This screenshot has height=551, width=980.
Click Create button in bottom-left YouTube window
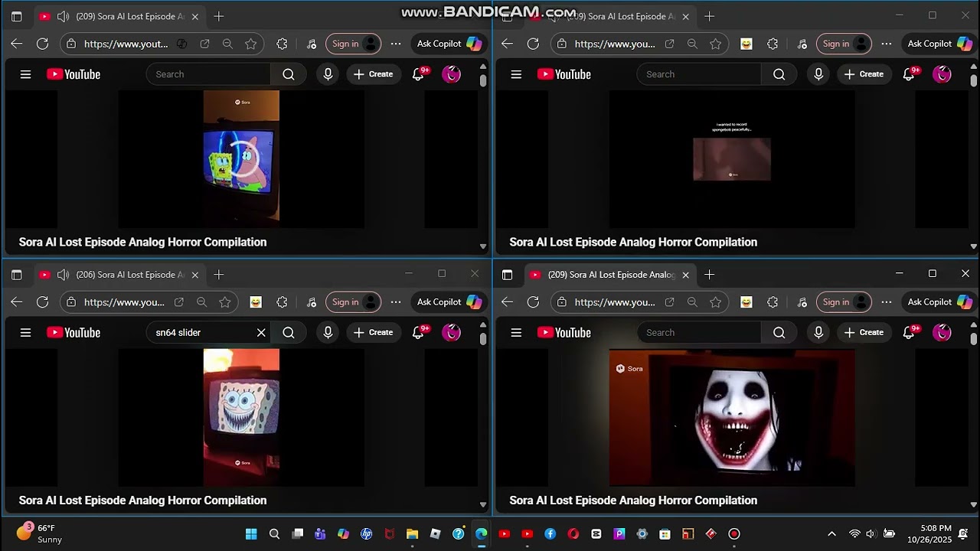click(x=374, y=332)
